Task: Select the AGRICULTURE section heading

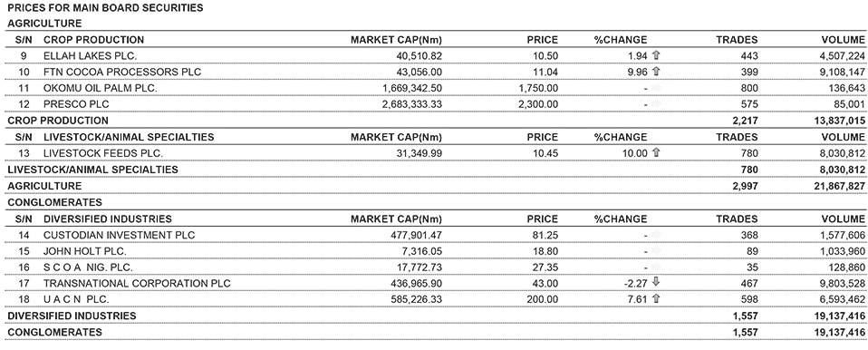Action: coord(44,24)
